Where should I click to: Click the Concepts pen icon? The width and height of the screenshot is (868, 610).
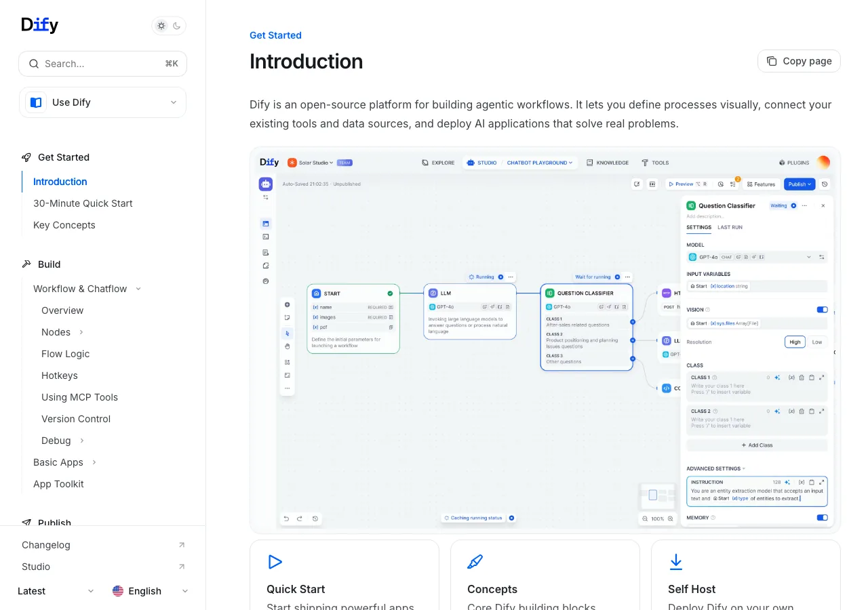[475, 561]
